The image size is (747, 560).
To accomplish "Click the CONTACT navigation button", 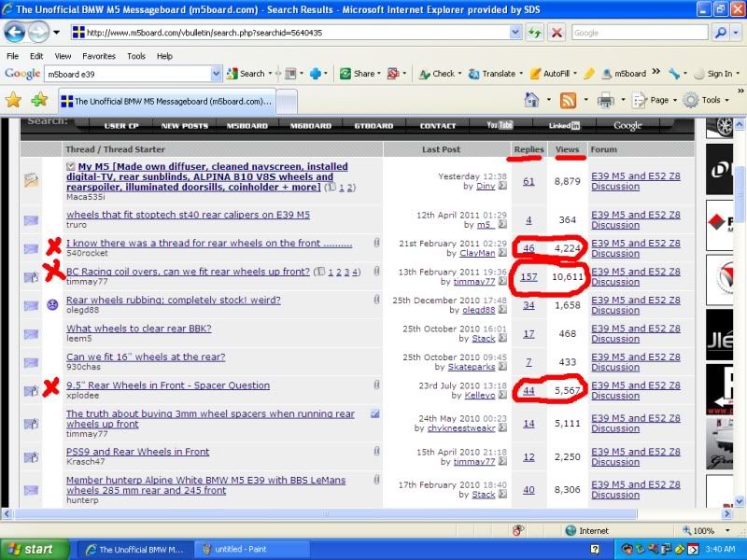I will pos(438,126).
